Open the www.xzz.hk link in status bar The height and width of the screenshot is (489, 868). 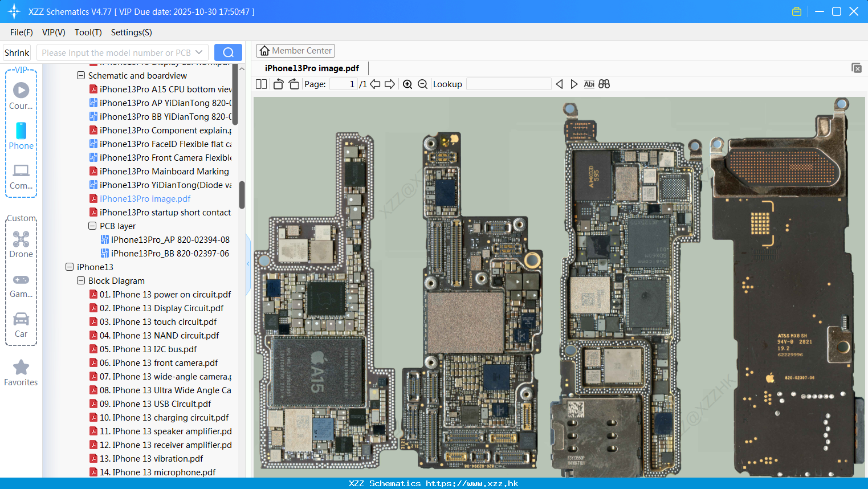[472, 483]
